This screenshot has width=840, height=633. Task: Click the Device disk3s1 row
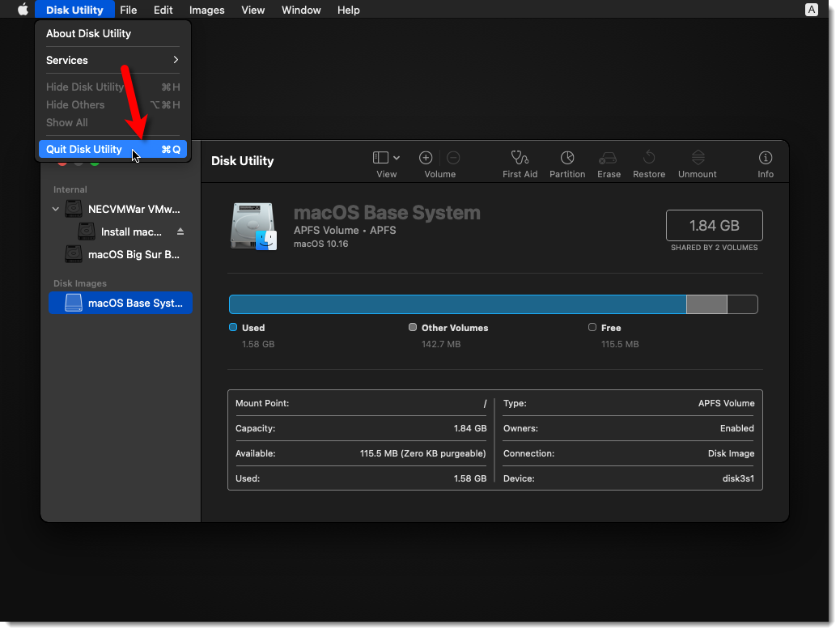point(629,478)
